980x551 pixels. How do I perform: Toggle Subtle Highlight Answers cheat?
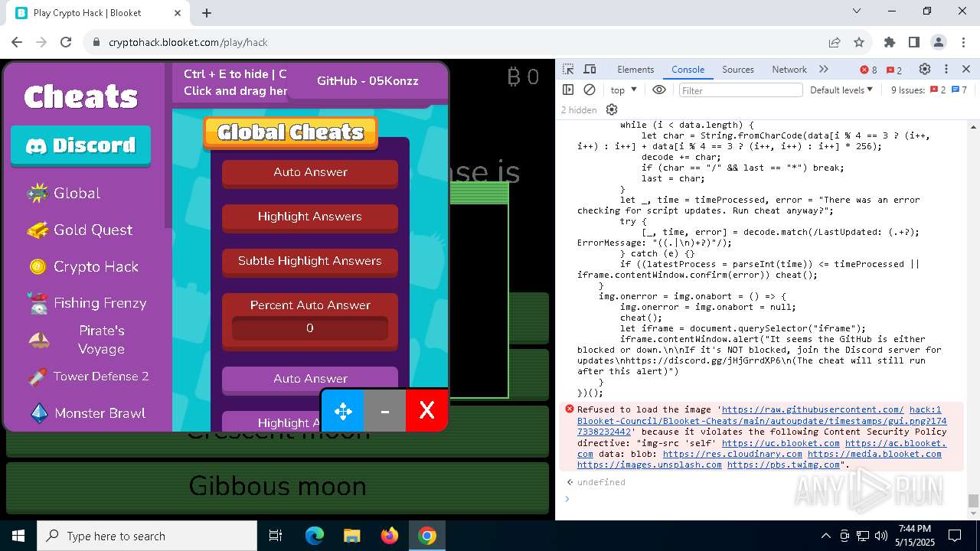[310, 261]
